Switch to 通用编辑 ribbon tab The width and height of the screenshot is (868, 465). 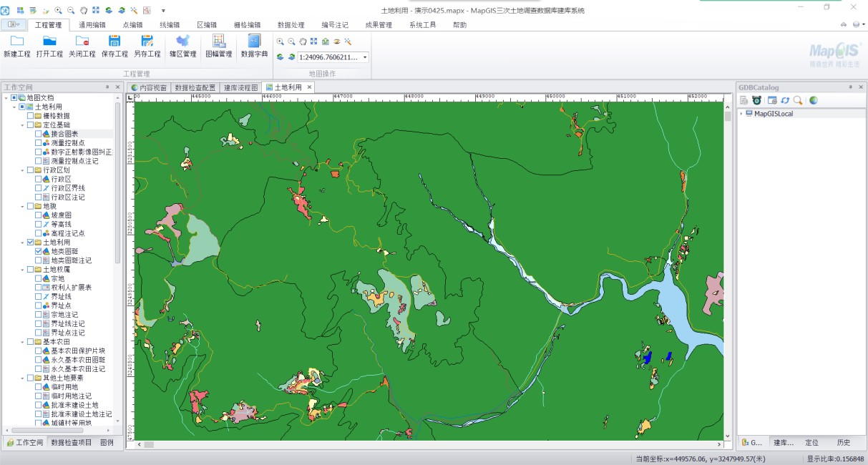[92, 24]
